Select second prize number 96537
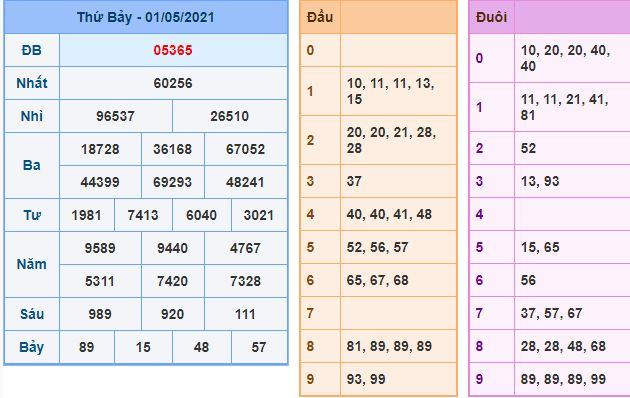630x398 pixels. (x=115, y=116)
